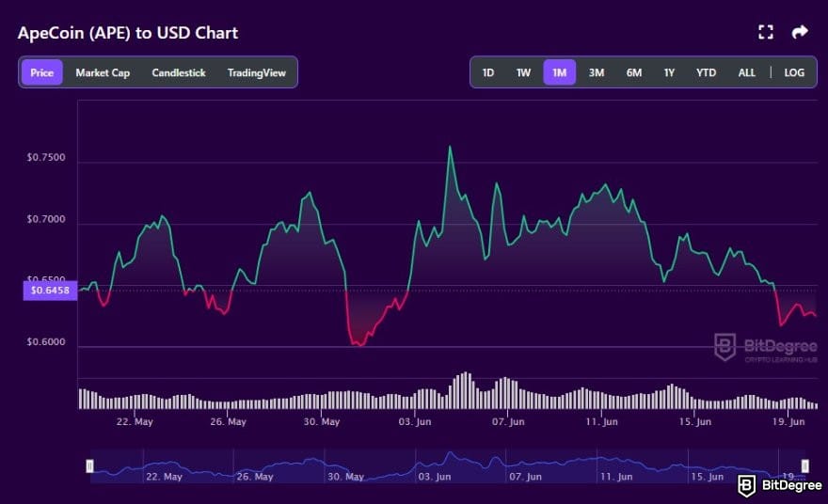828x504 pixels.
Task: Click the 22. May date label on the main x-axis
Action: point(135,421)
